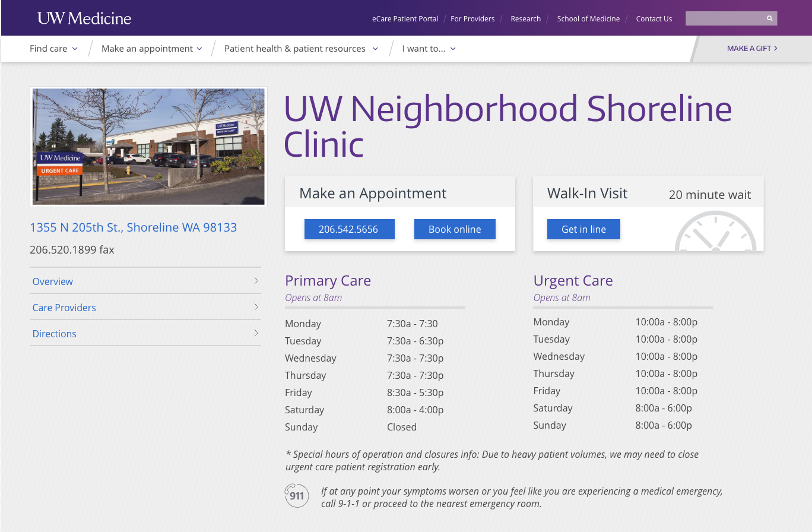
Task: Click the clinic building photo
Action: click(x=148, y=147)
